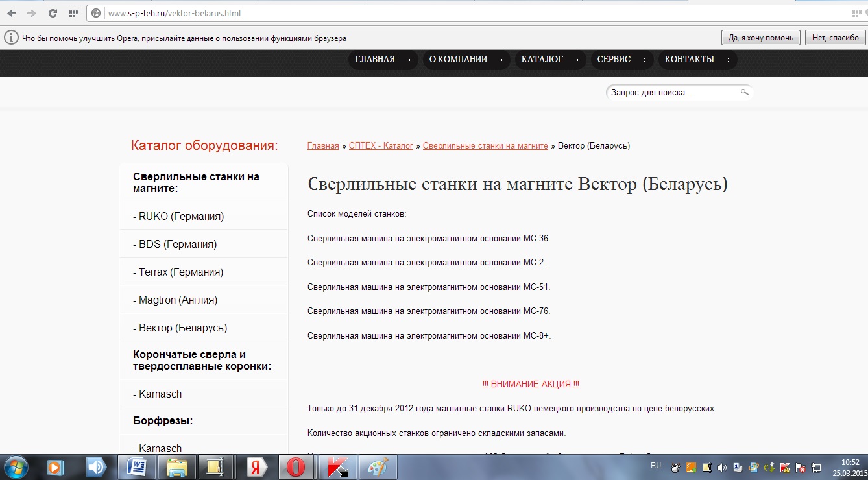The height and width of the screenshot is (480, 868).
Task: Click the volume icon in system tray
Action: point(723,468)
